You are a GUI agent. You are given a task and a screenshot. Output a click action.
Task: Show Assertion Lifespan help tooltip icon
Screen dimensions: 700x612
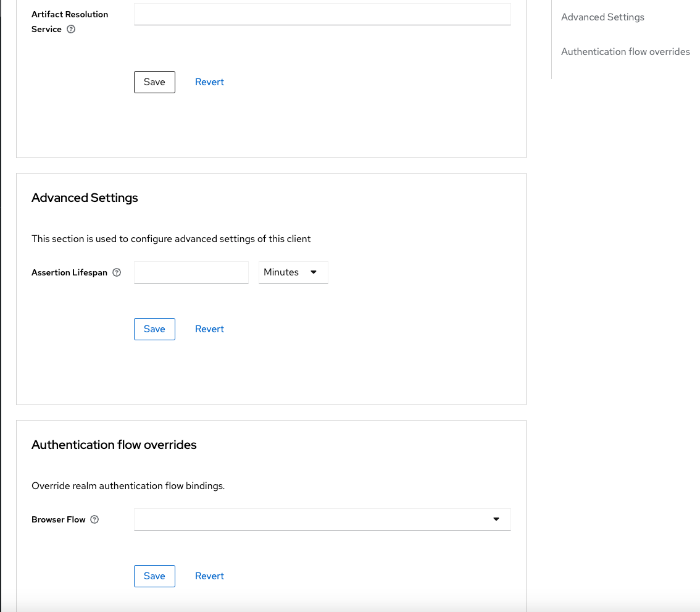point(117,272)
